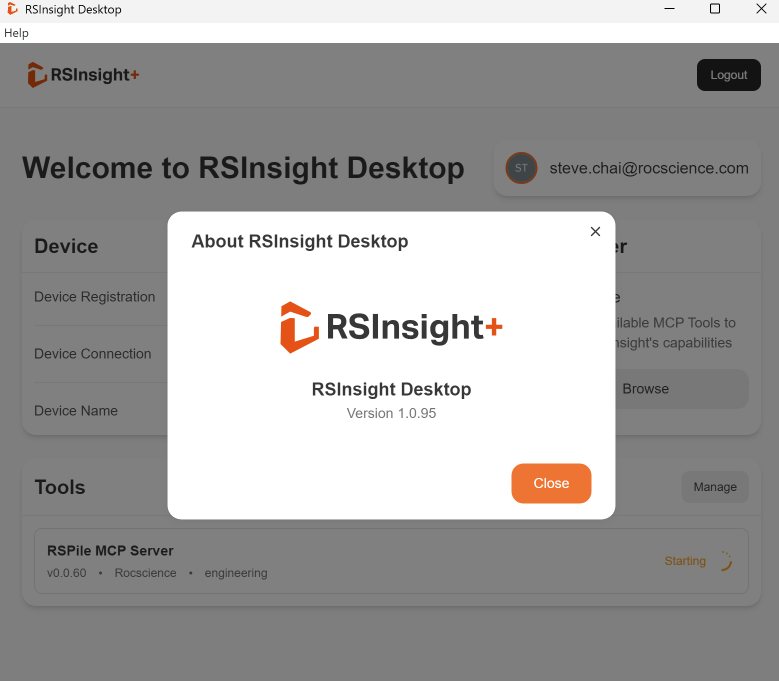Click the Logout button
The height and width of the screenshot is (681, 779).
pyautogui.click(x=728, y=75)
